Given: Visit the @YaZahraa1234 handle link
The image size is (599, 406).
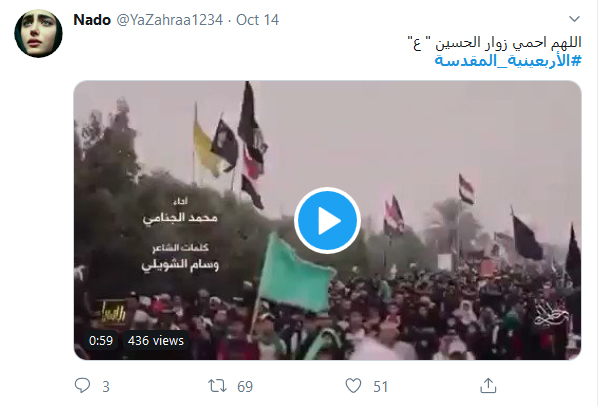Looking at the screenshot, I should (170, 20).
